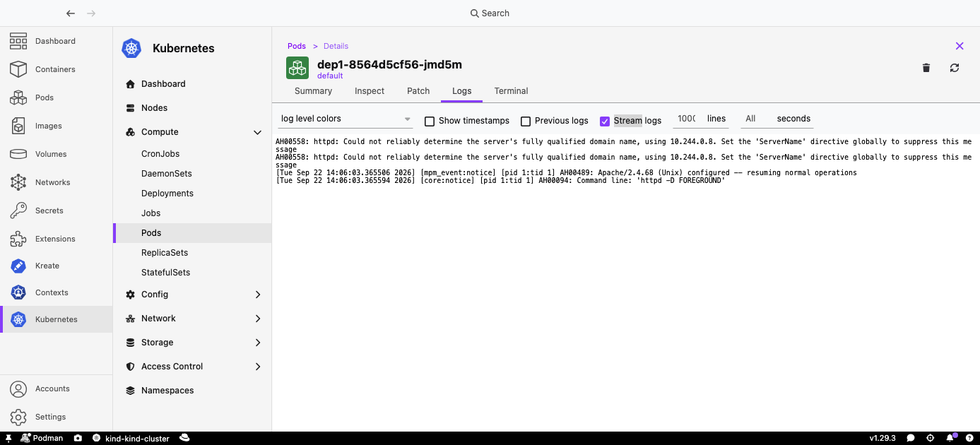Click the forward navigation arrow
The height and width of the screenshot is (445, 980).
pyautogui.click(x=91, y=13)
